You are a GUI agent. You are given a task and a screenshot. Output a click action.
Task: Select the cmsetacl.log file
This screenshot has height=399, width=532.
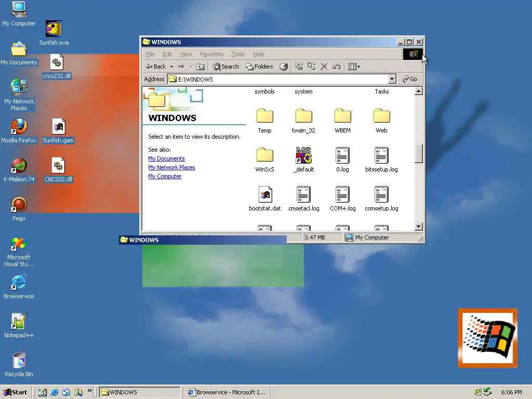(x=303, y=199)
